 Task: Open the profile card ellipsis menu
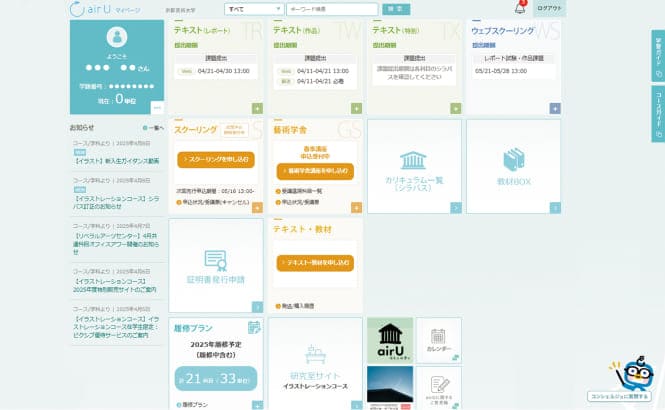pos(157,108)
